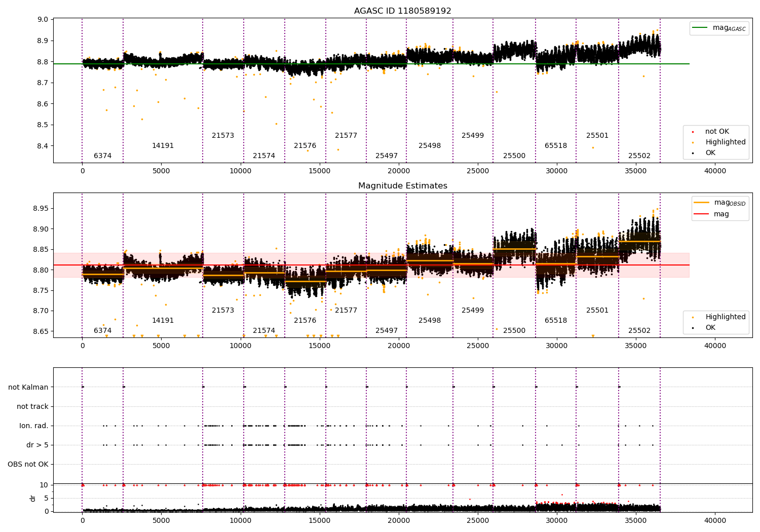Viewport: 760px width, 532px height.
Task: Click OBSID label 25497 in the middle plot
Action: click(x=387, y=331)
